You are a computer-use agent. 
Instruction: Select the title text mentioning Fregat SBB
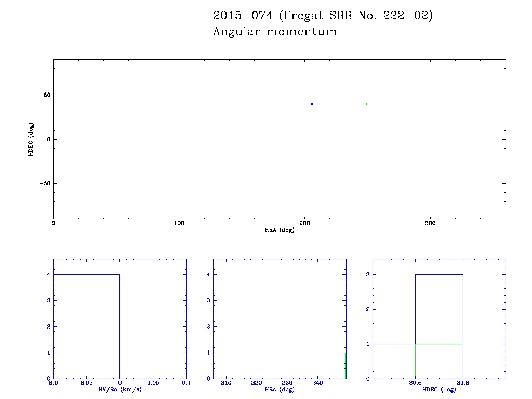click(x=323, y=16)
